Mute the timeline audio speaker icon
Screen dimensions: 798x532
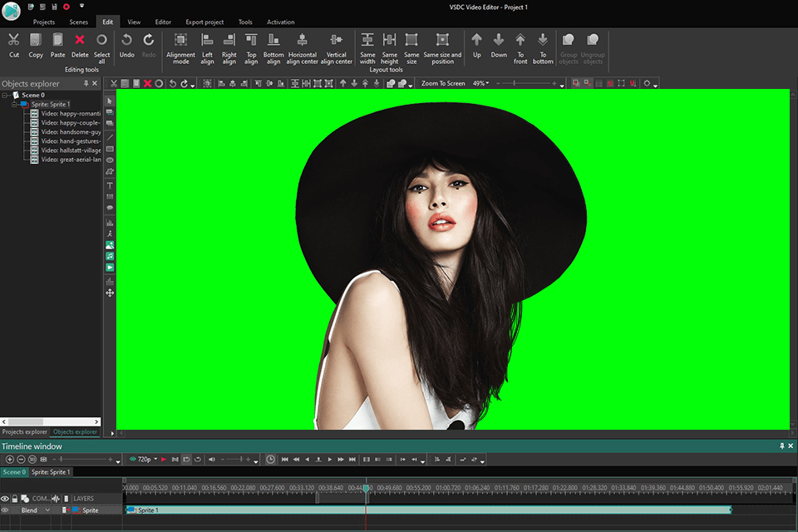pyautogui.click(x=212, y=459)
